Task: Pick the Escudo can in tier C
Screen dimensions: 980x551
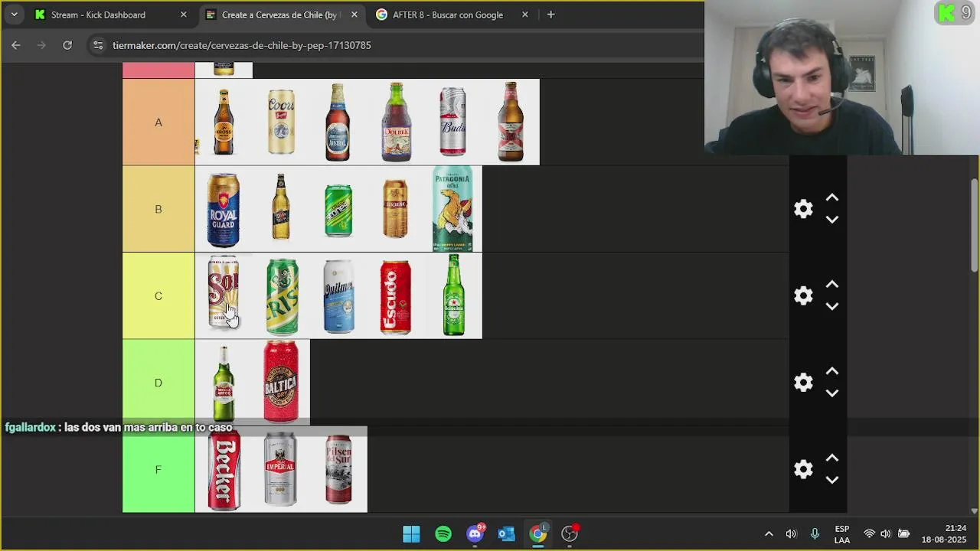Action: click(396, 297)
